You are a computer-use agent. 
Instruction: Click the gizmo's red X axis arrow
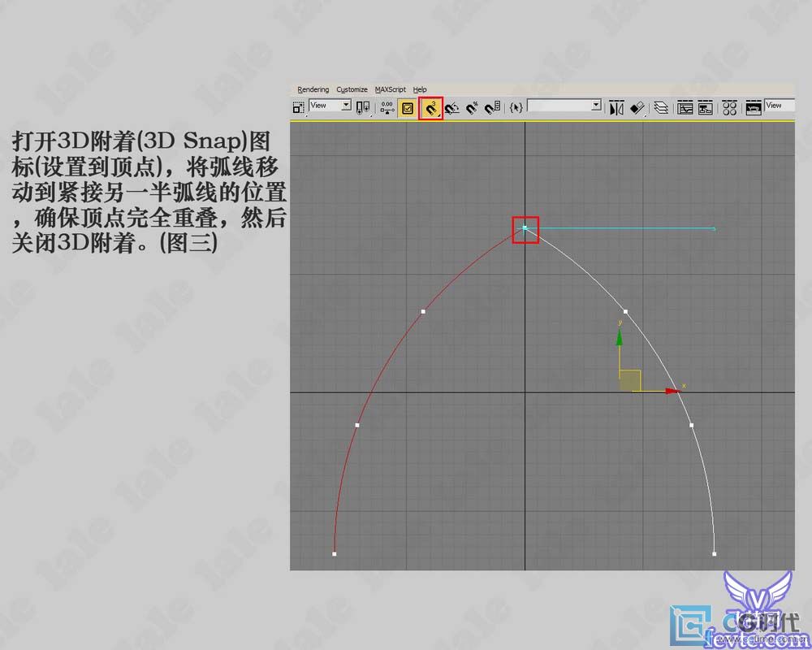[672, 391]
